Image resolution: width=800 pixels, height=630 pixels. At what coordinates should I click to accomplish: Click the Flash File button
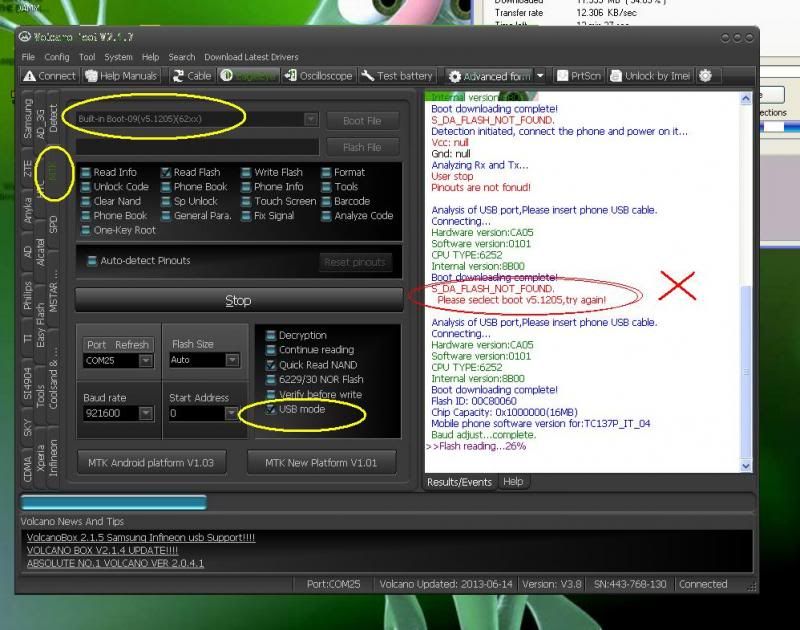pyautogui.click(x=362, y=147)
